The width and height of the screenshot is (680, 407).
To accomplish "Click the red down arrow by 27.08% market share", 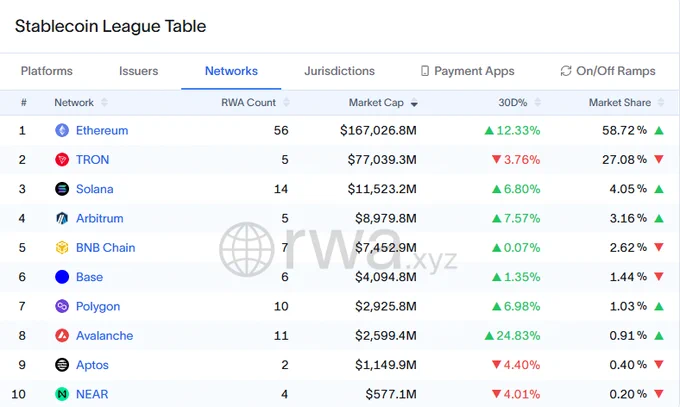I will point(659,159).
